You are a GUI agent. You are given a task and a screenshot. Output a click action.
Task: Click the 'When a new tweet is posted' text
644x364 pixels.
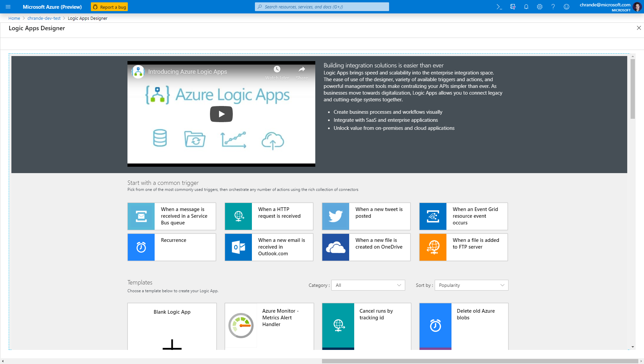tap(379, 213)
